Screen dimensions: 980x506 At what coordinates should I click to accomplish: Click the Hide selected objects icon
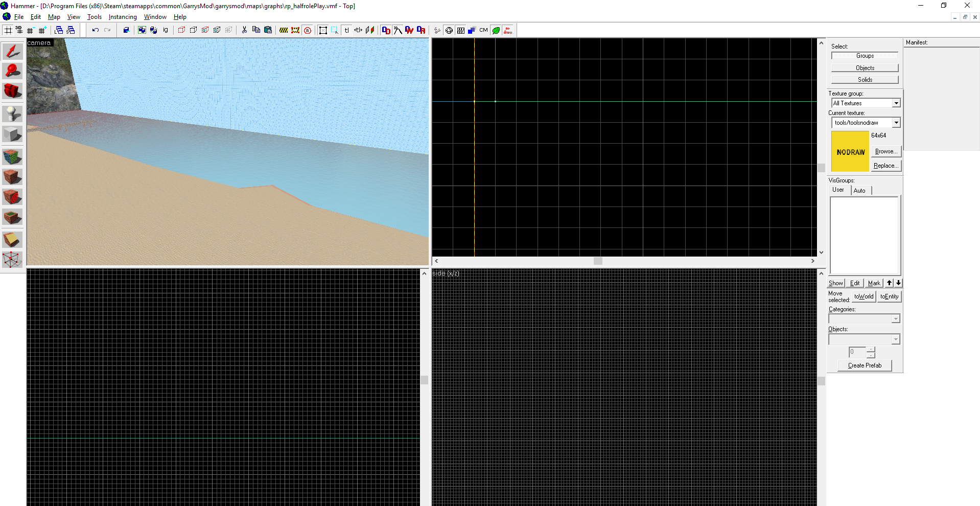(181, 30)
